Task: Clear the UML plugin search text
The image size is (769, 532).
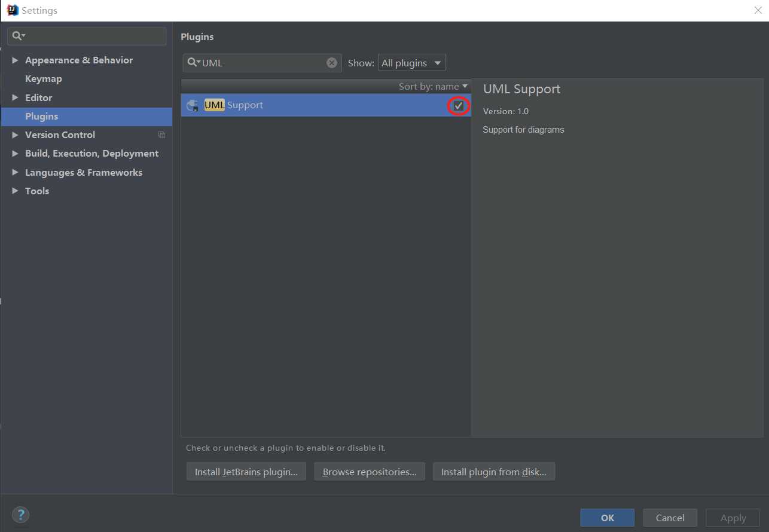Action: (x=332, y=63)
